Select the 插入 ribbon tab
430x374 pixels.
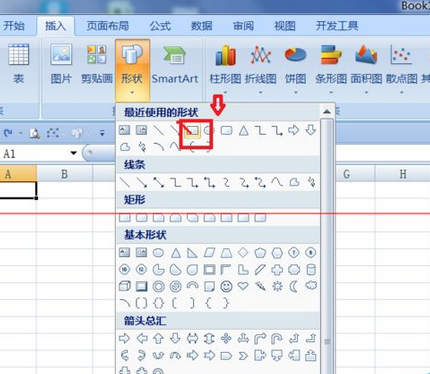point(56,26)
